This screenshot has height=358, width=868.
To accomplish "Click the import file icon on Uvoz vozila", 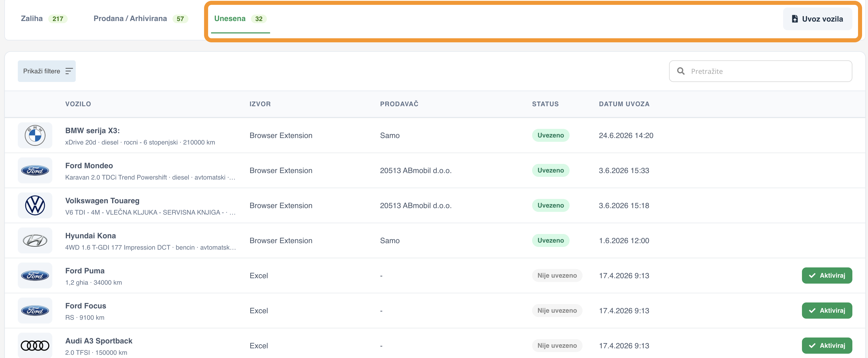I will pos(795,19).
